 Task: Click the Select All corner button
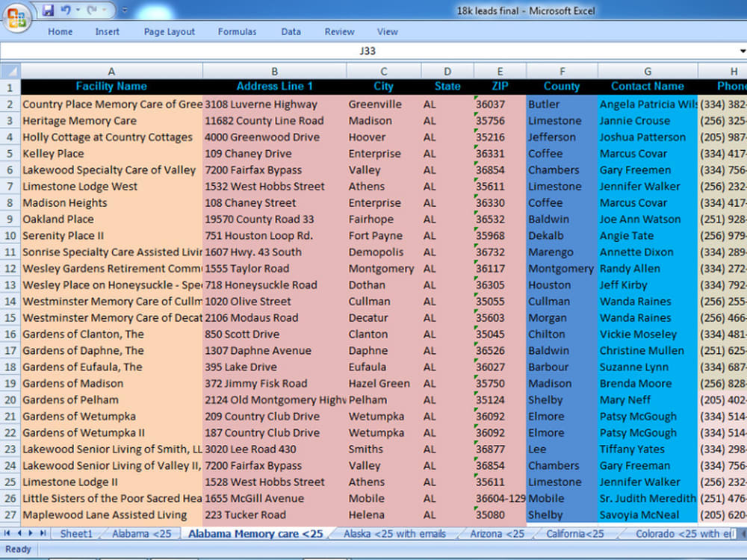[10, 71]
